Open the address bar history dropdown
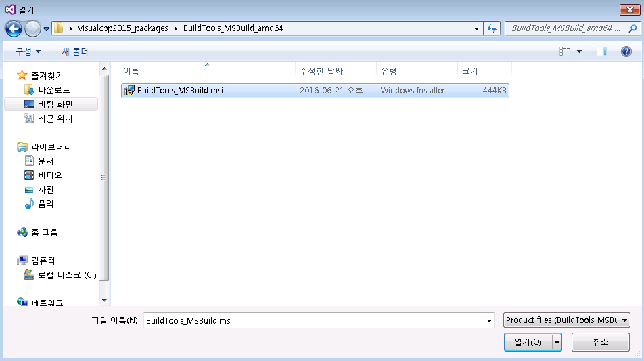This screenshot has height=361, width=644. [476, 28]
